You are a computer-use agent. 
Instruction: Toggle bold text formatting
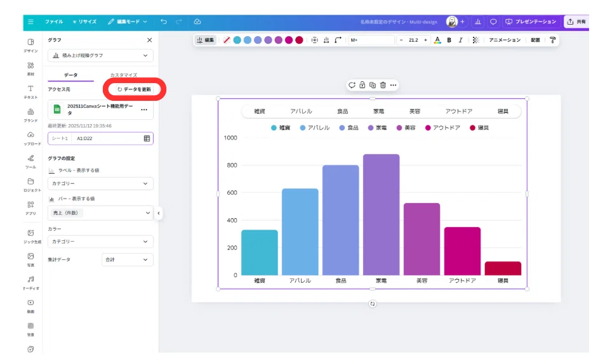(449, 40)
